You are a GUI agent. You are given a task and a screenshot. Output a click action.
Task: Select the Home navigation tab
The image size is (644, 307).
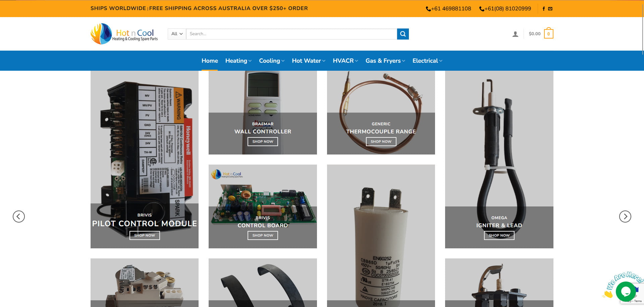210,61
